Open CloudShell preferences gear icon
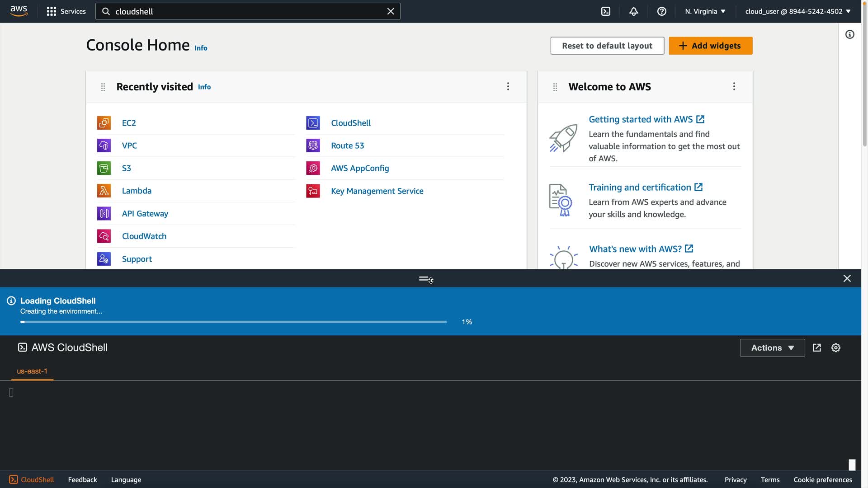The width and height of the screenshot is (868, 488). click(x=835, y=347)
